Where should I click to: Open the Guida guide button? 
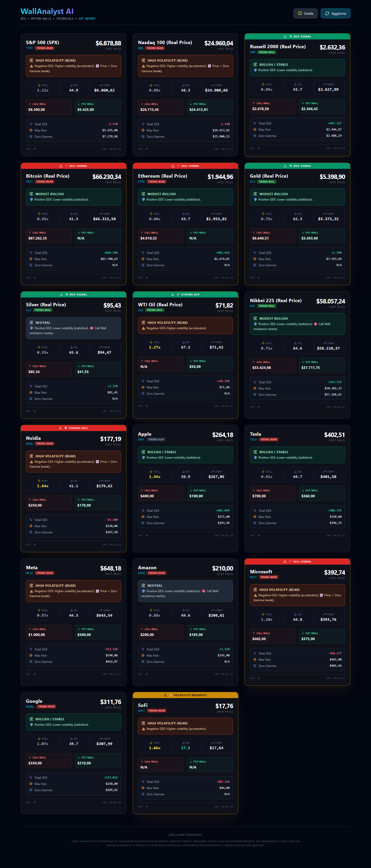(305, 13)
